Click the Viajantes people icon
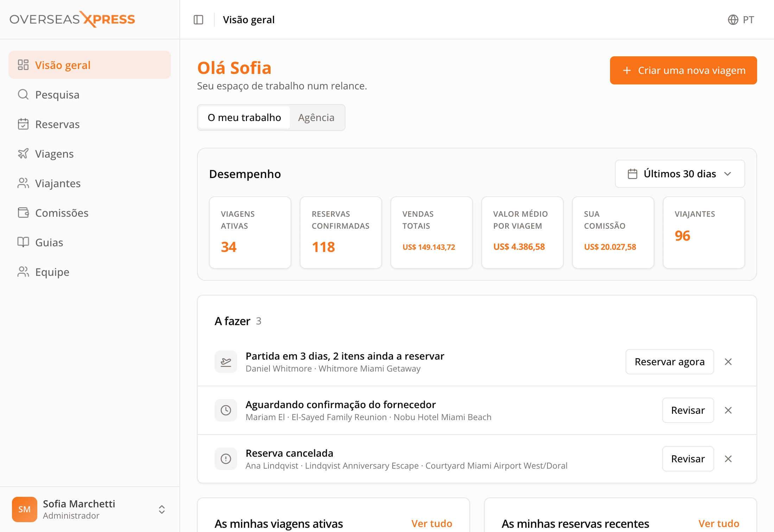Screen dimensions: 774x532 (23, 183)
